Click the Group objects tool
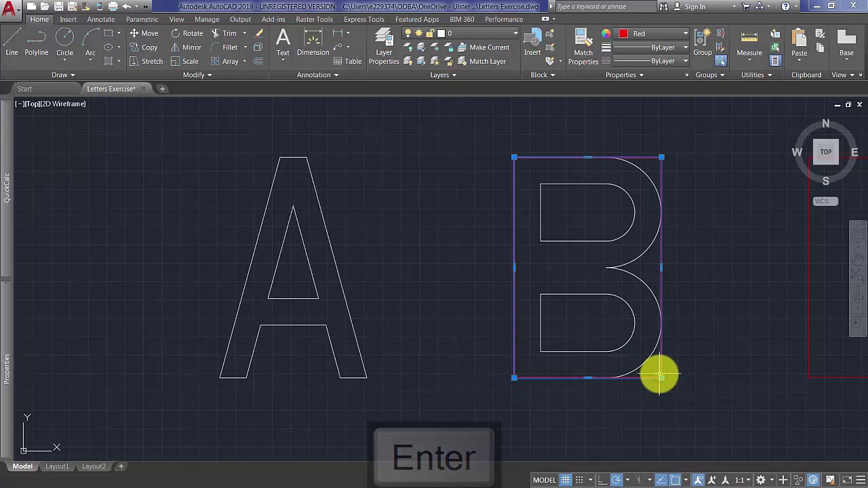This screenshot has height=488, width=868. tap(703, 42)
